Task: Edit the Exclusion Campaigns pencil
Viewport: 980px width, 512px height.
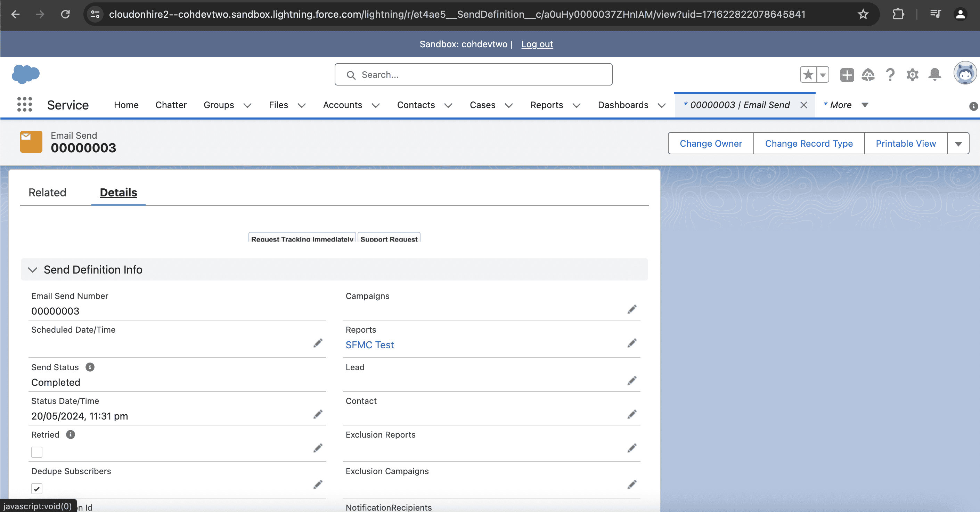Action: click(x=632, y=485)
